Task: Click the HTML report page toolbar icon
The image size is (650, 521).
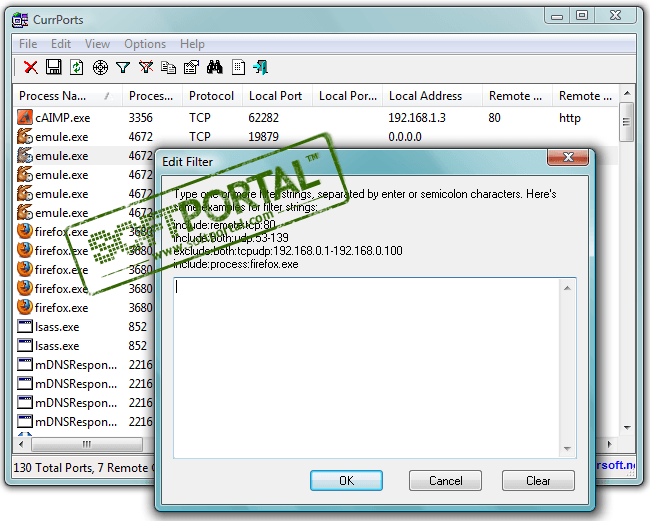Action: (x=238, y=67)
